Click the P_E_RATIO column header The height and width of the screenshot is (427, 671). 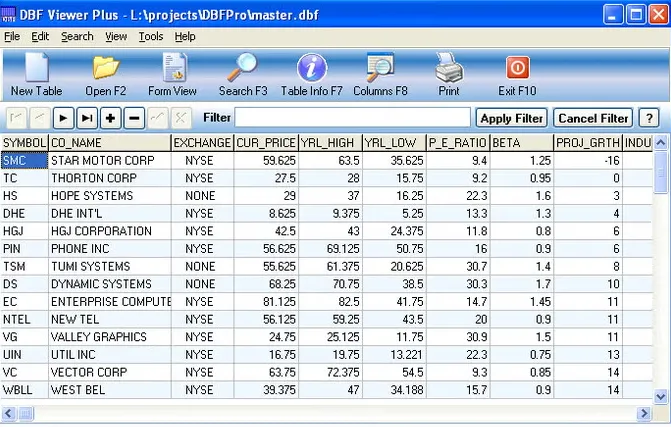click(x=458, y=142)
